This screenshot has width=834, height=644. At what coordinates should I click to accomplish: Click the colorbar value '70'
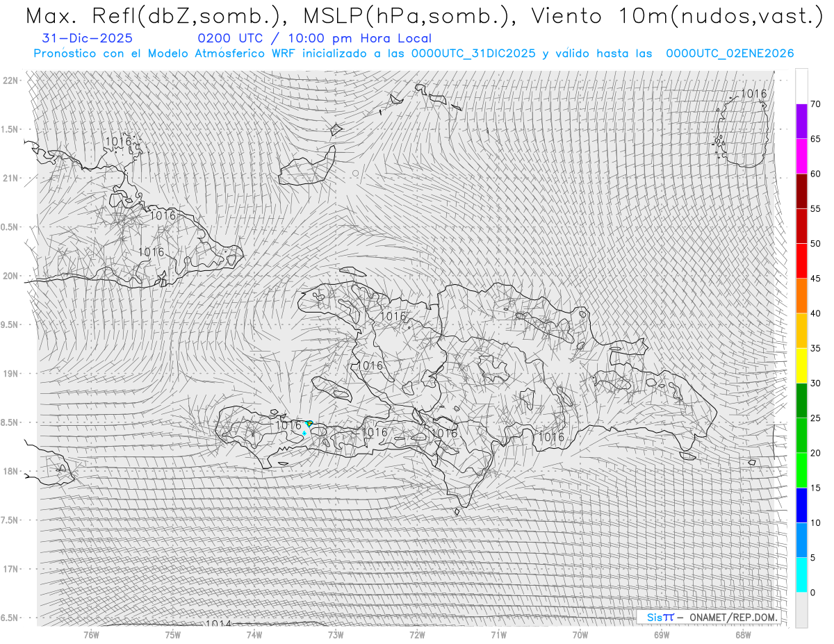[815, 104]
